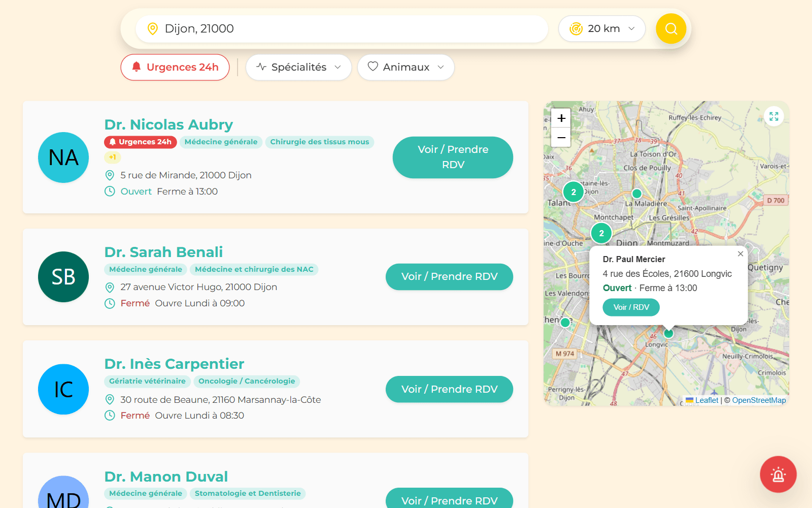Image resolution: width=812 pixels, height=508 pixels.
Task: Click the NA avatar circle
Action: pyautogui.click(x=63, y=157)
